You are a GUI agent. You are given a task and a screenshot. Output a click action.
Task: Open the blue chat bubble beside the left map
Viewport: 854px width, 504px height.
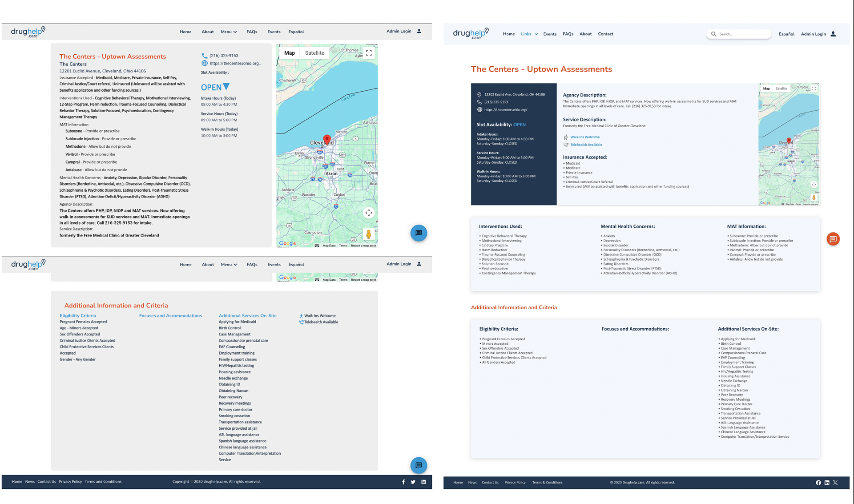[x=419, y=233]
